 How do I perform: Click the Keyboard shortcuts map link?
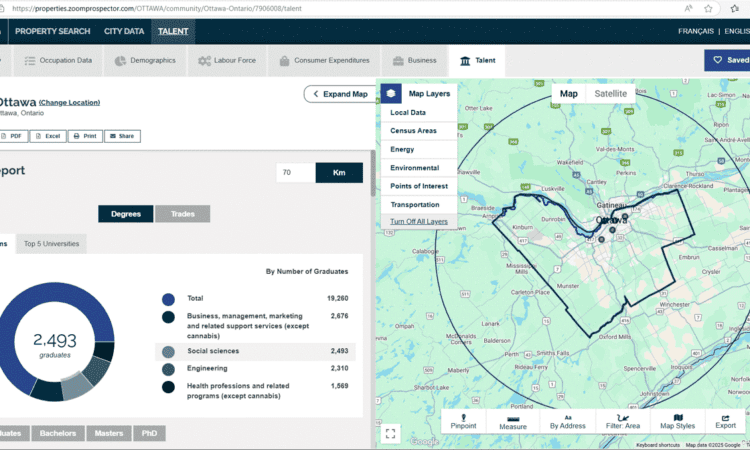coord(658,445)
